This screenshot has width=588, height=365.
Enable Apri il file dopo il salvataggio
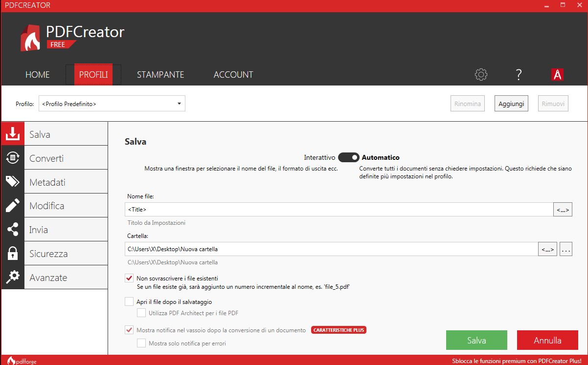click(x=129, y=301)
